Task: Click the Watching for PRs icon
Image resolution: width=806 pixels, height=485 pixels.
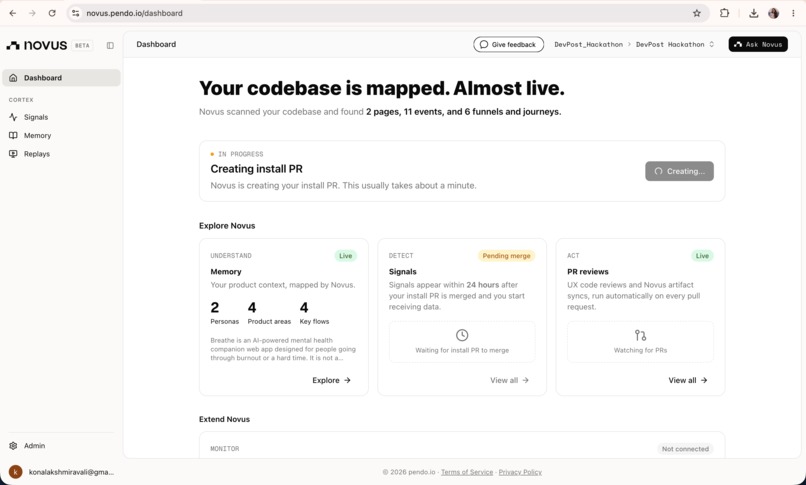Action: coord(640,335)
